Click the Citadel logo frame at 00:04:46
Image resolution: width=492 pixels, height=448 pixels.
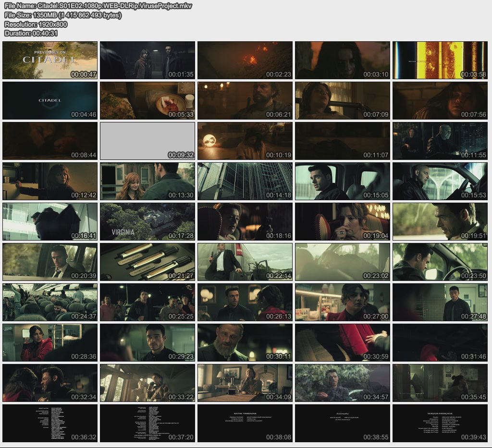(x=50, y=101)
